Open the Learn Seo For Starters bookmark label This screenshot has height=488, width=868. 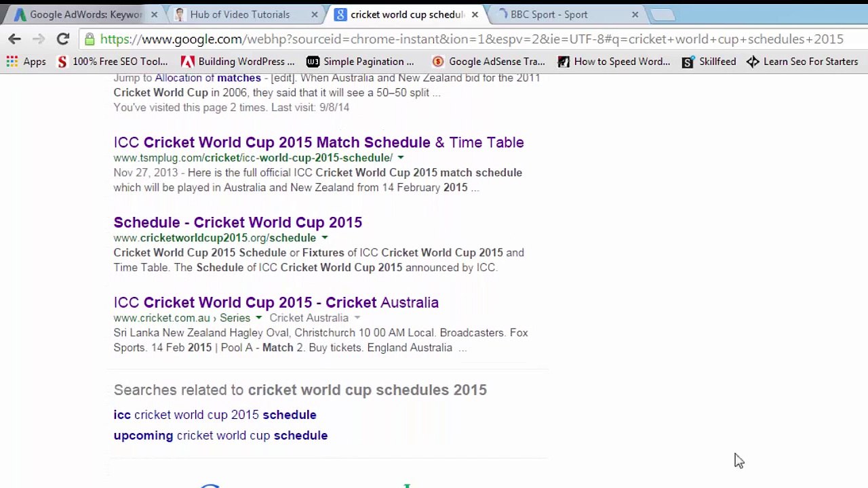811,62
